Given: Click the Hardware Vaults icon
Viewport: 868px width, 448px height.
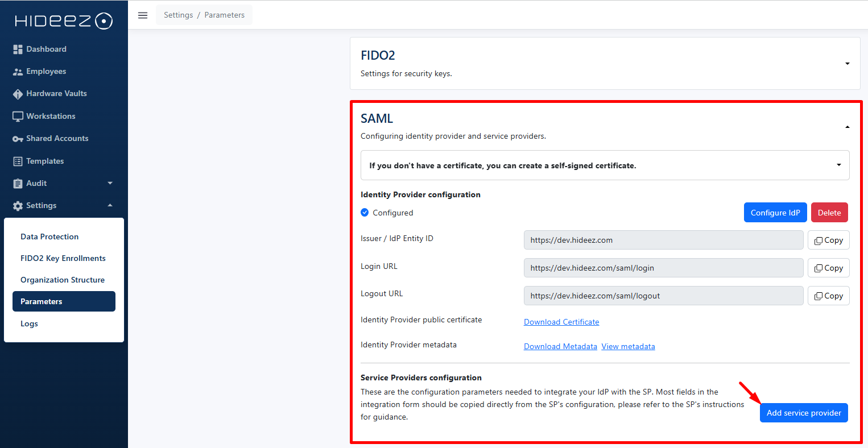Looking at the screenshot, I should pyautogui.click(x=18, y=94).
